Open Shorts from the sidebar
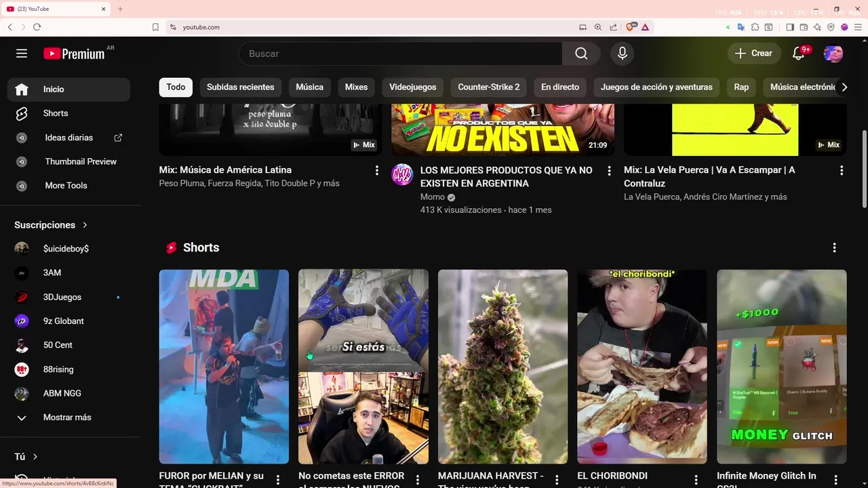This screenshot has width=868, height=488. coord(68,113)
